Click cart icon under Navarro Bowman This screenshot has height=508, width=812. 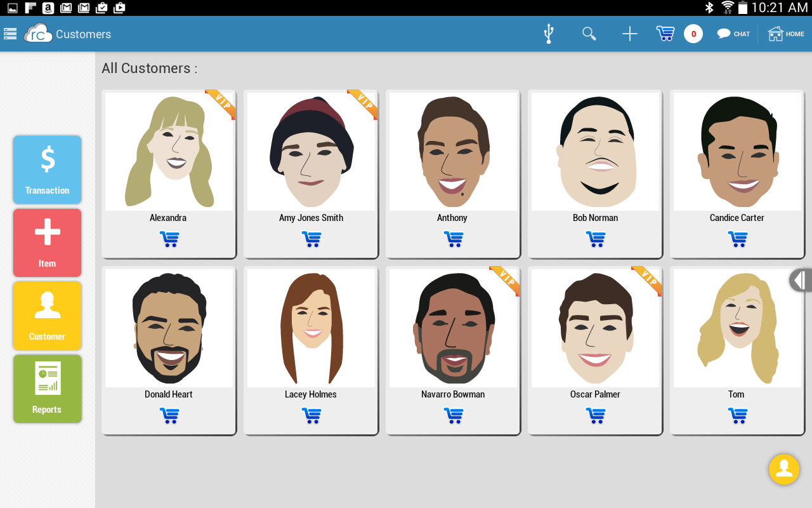click(453, 416)
